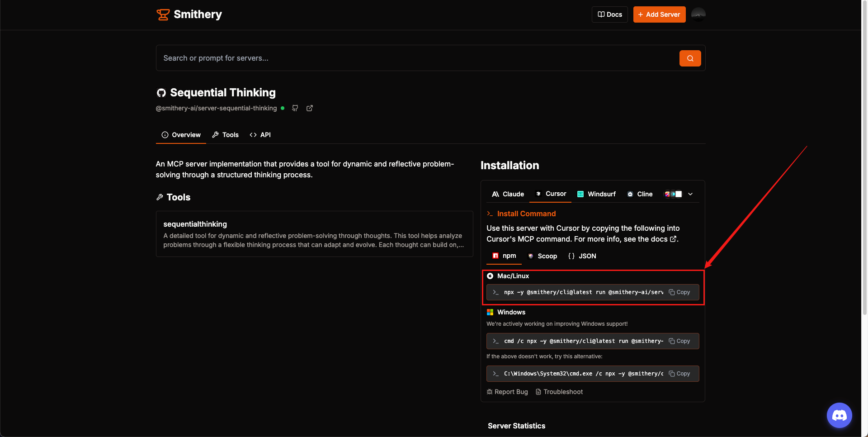Click GitHub icon beside Sequential Thinking title
The width and height of the screenshot is (868, 437).
coord(161,93)
